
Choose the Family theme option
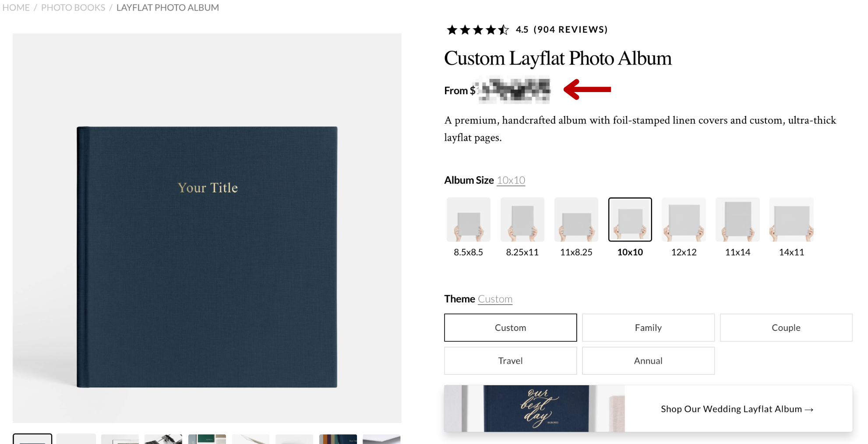point(648,327)
